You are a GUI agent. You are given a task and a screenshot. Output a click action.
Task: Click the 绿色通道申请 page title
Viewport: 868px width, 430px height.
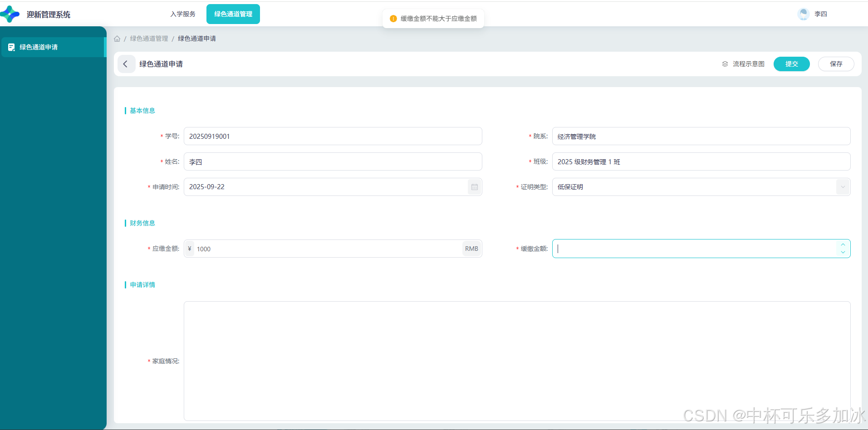pos(161,64)
